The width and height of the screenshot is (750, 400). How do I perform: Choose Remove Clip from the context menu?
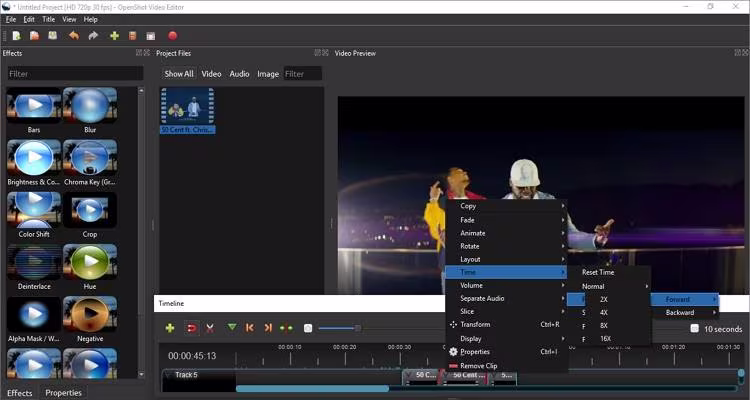pyautogui.click(x=506, y=366)
